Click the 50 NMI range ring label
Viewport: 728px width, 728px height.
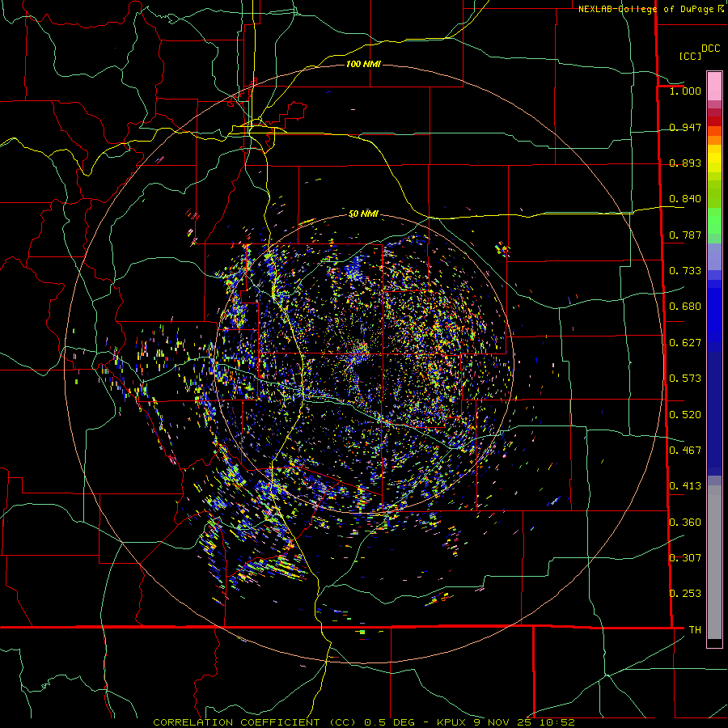pyautogui.click(x=363, y=214)
